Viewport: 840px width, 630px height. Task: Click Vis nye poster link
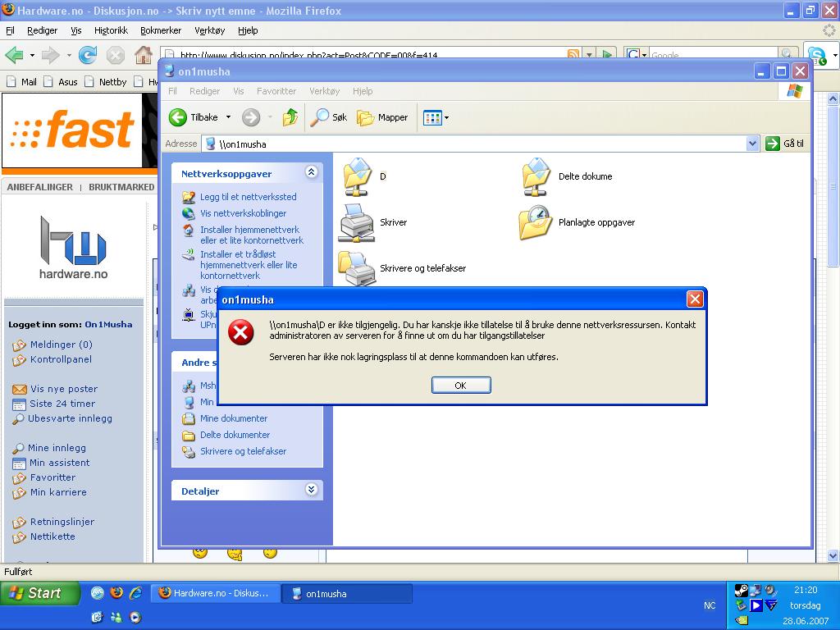(x=64, y=389)
